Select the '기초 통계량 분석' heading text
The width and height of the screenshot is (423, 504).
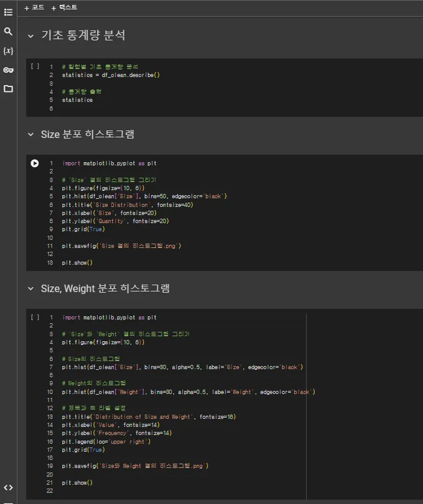tap(83, 35)
